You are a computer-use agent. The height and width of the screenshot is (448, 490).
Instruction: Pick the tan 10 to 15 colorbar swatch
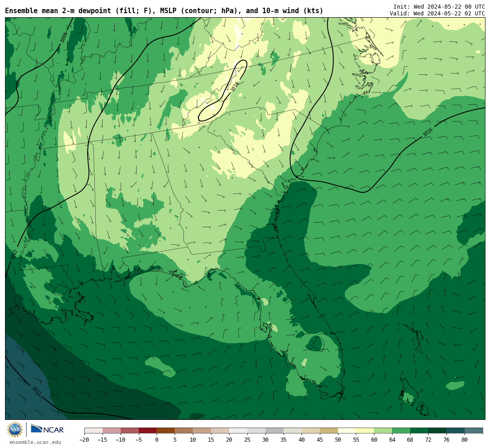pyautogui.click(x=202, y=431)
